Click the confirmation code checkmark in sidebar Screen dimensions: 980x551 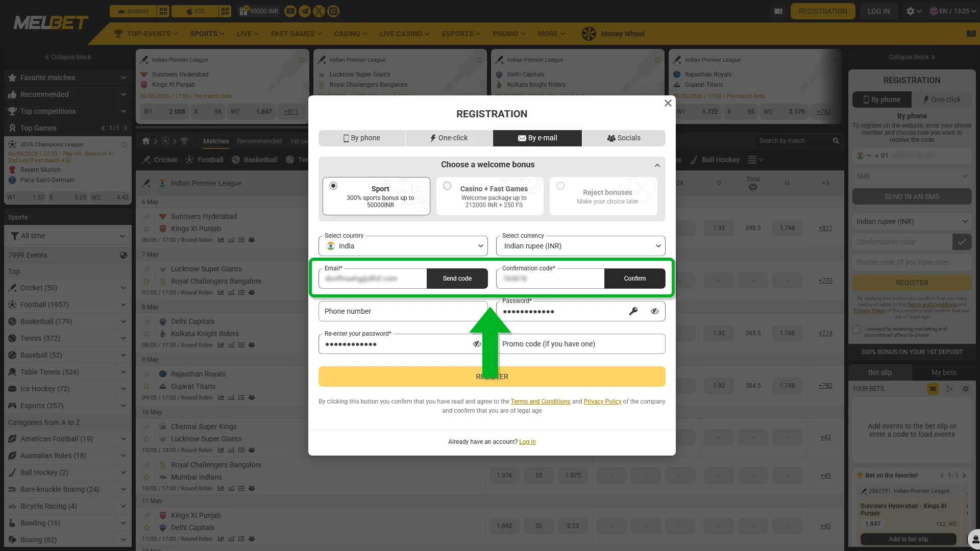[x=962, y=242]
